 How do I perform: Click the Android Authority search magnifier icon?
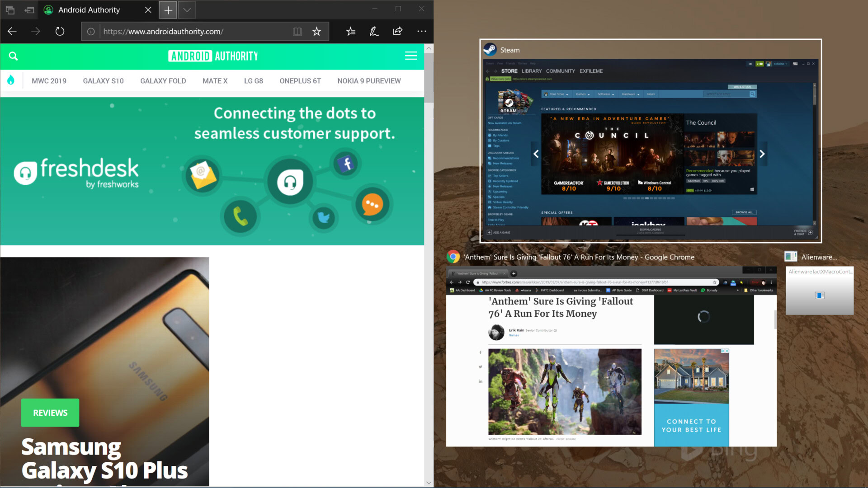14,56
